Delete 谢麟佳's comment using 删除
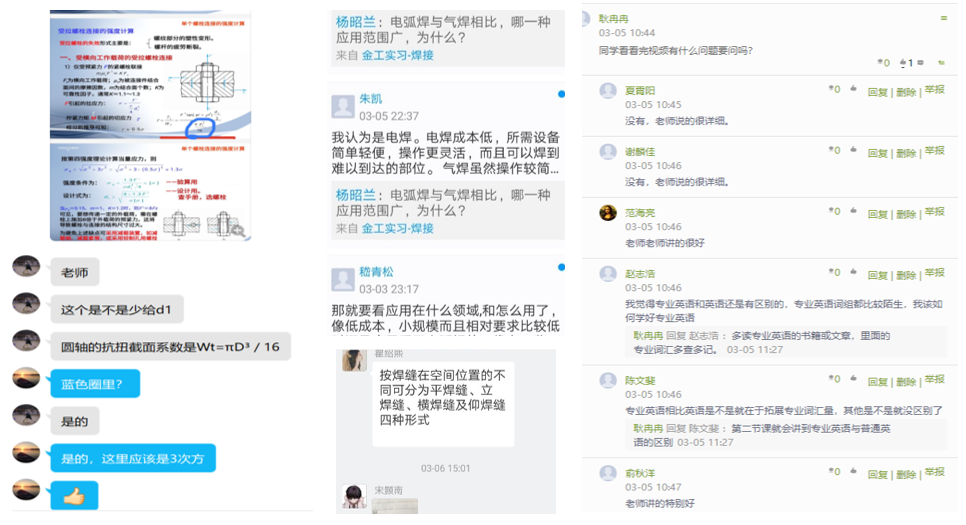Viewport: 966px width, 525px height. coord(905,153)
